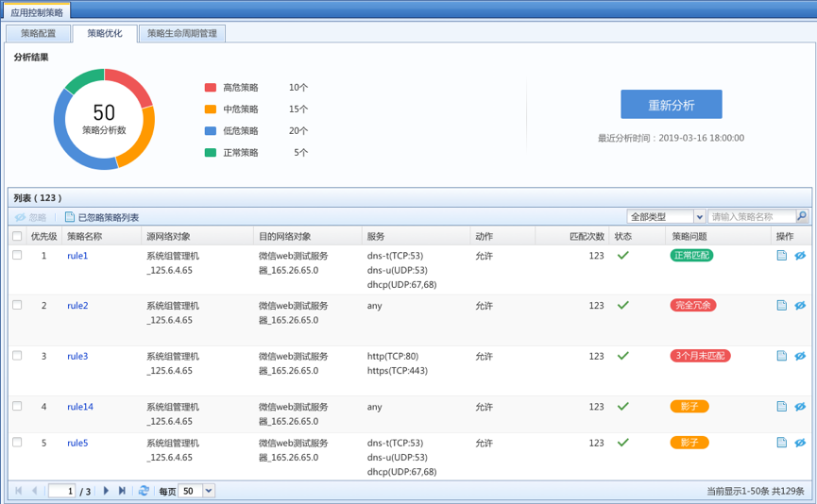Expand the per-page count dropdown showing 50
The width and height of the screenshot is (817, 504).
point(209,491)
